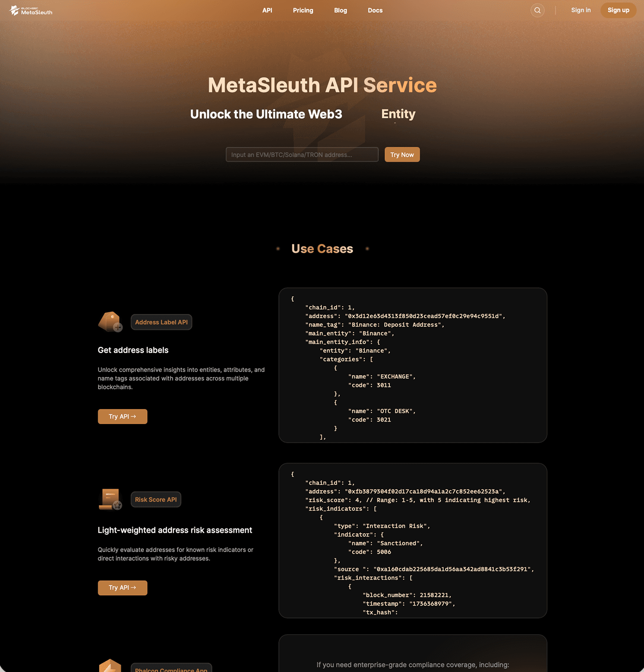The width and height of the screenshot is (644, 672).
Task: Click the Try Now button
Action: point(402,155)
